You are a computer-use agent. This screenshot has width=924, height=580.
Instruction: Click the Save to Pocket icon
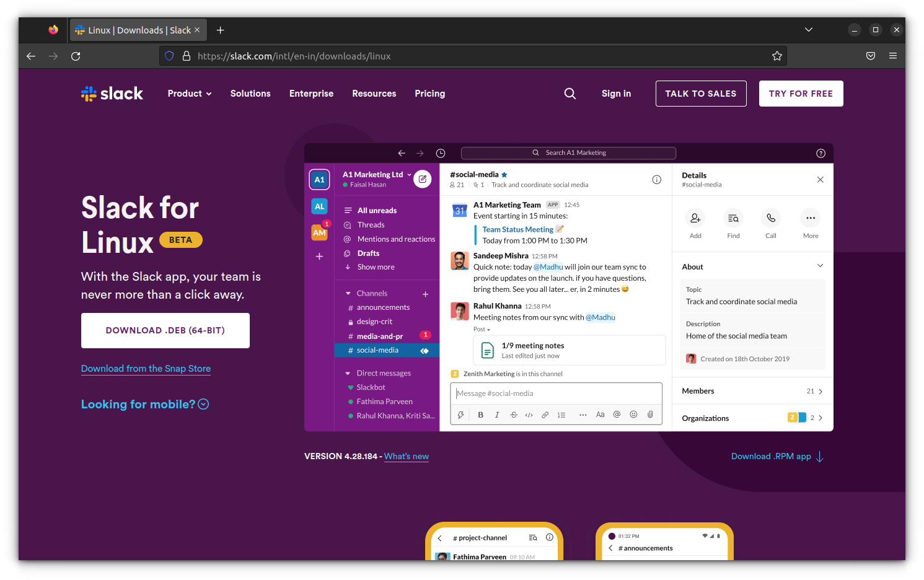(871, 56)
